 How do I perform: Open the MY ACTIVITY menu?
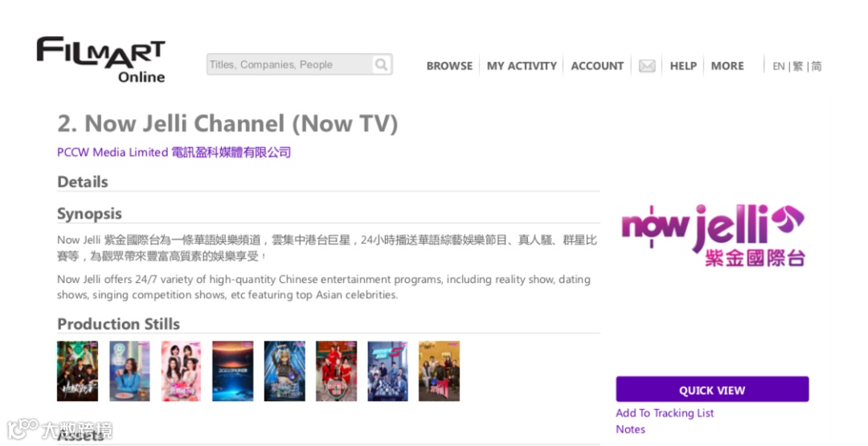click(x=522, y=66)
